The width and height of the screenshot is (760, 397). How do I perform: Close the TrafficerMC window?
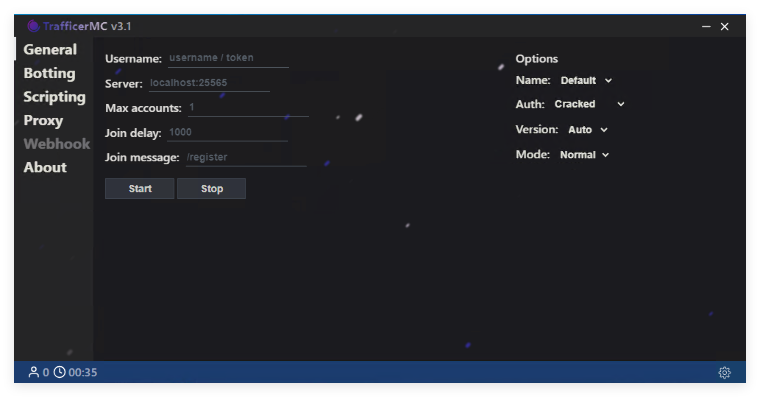pos(725,27)
